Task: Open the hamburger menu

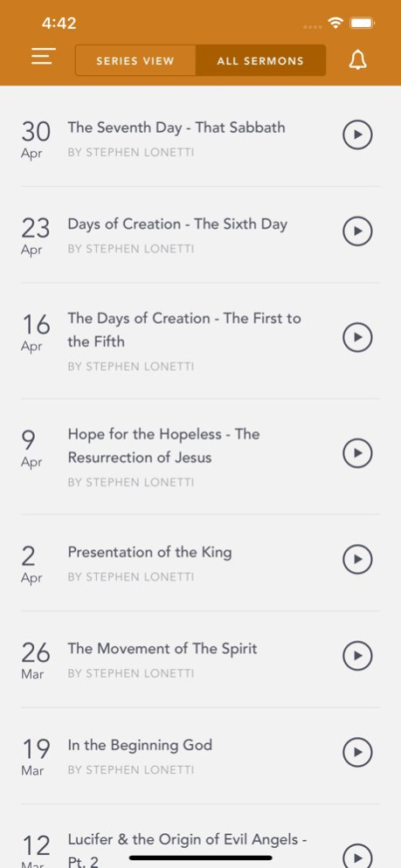Action: coord(43,57)
